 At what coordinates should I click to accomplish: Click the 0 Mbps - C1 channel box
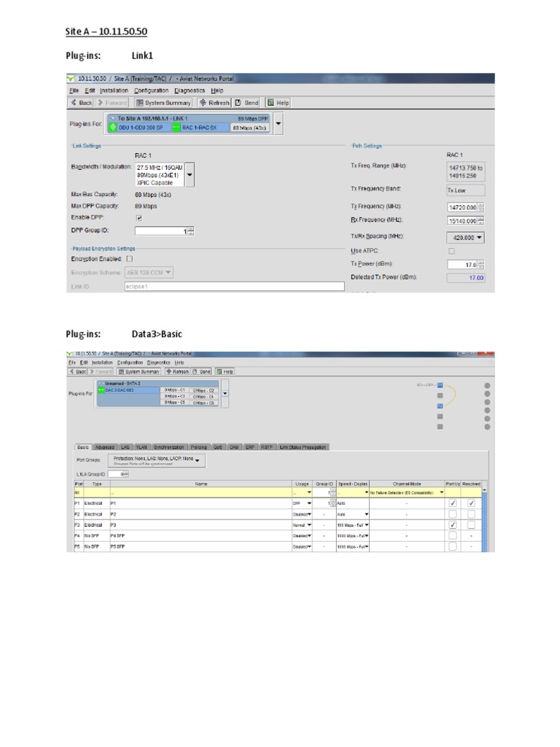174,390
